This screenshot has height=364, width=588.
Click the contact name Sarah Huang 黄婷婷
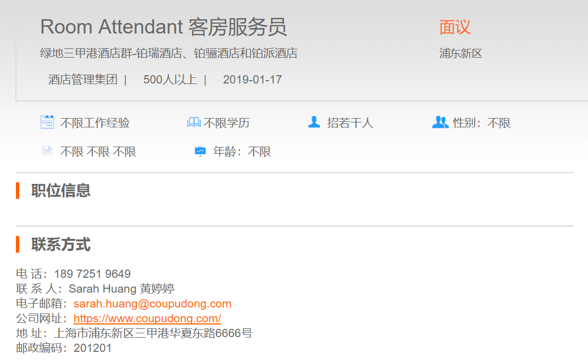(121, 289)
